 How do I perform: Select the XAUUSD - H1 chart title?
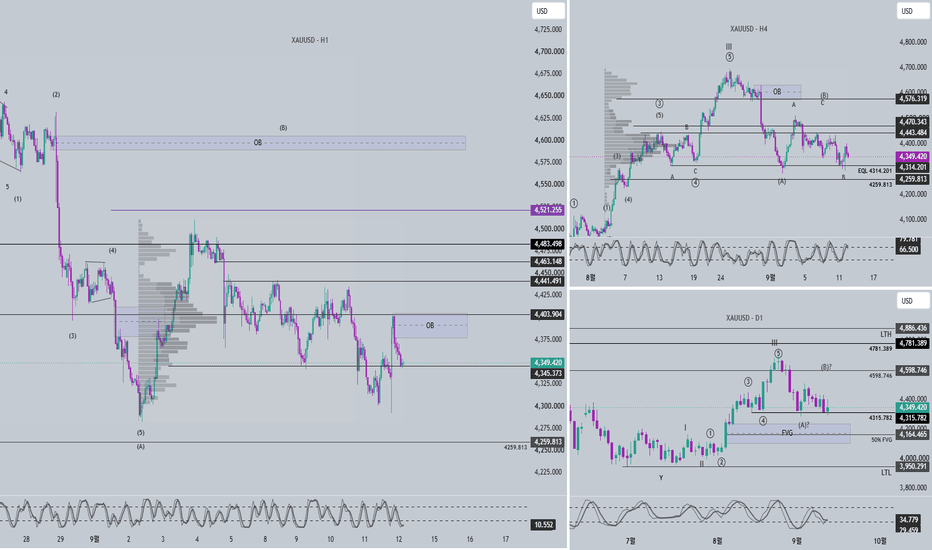click(x=310, y=40)
